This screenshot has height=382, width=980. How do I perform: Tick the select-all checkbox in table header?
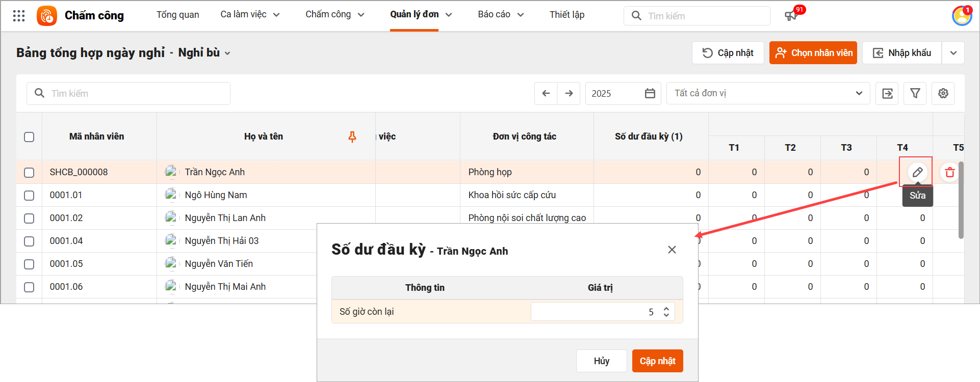tap(29, 137)
